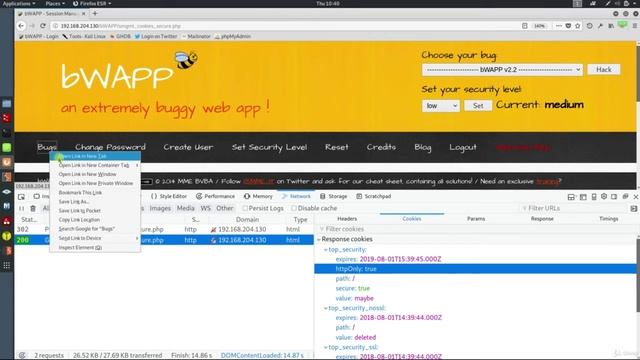Viewport: 640px width, 360px height.
Task: Pause network recording in devtools
Action: click(x=21, y=208)
